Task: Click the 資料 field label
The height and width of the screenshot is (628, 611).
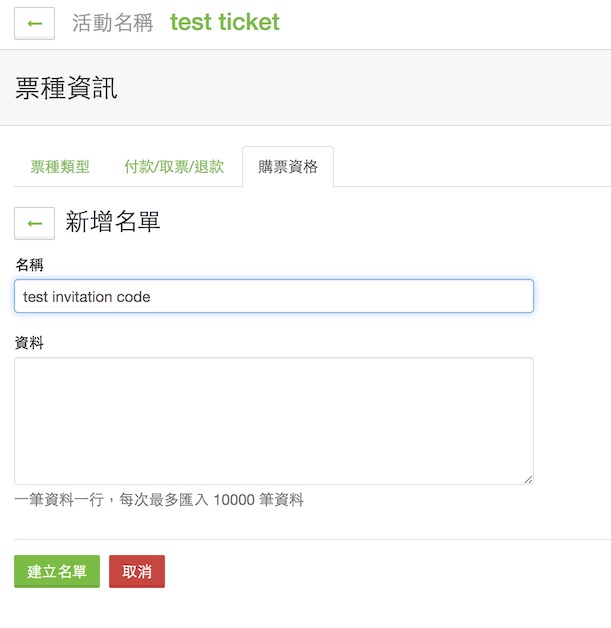Action: coord(29,343)
